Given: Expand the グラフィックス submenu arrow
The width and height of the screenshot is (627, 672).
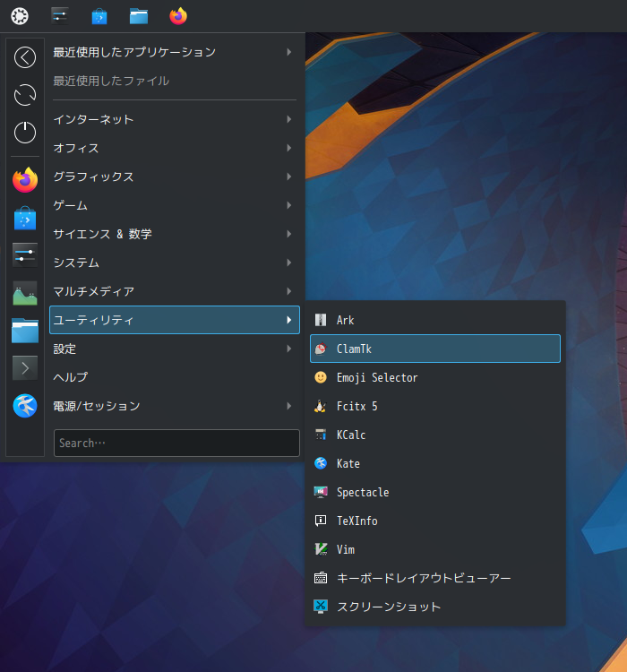Looking at the screenshot, I should pos(289,177).
